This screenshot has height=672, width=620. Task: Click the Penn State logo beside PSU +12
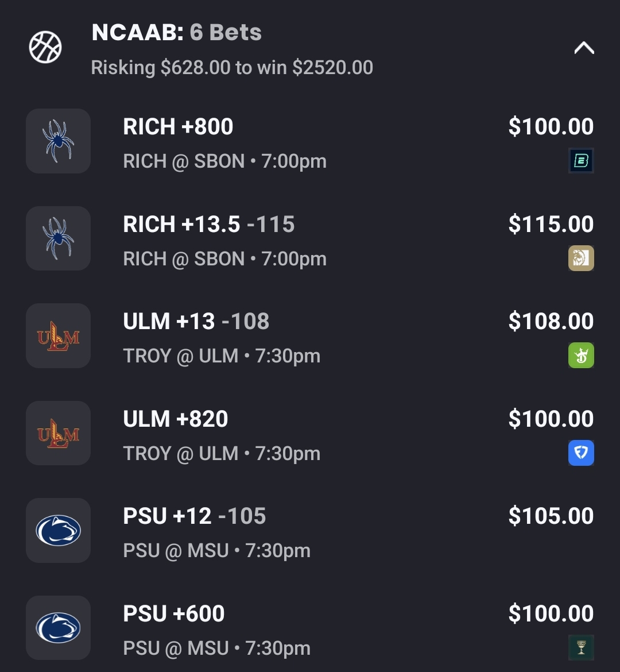coord(58,531)
